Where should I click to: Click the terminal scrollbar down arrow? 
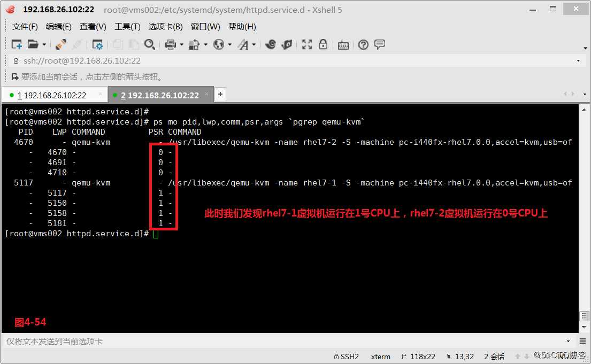(x=584, y=327)
